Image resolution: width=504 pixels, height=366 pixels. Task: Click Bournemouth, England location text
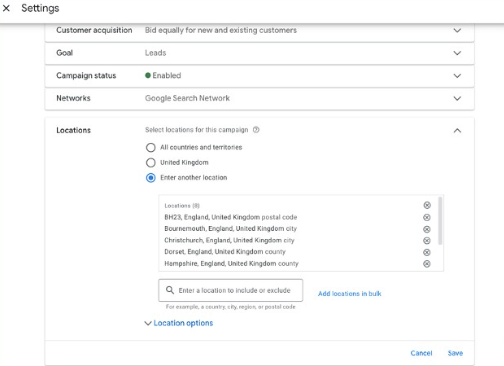[x=230, y=229]
